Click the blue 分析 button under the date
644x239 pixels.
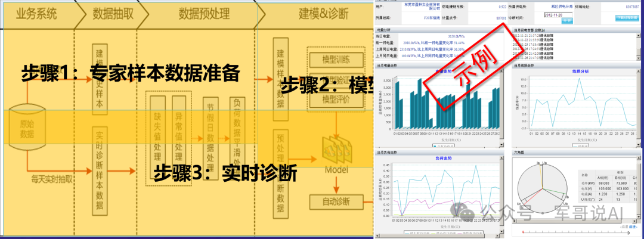pos(567,20)
